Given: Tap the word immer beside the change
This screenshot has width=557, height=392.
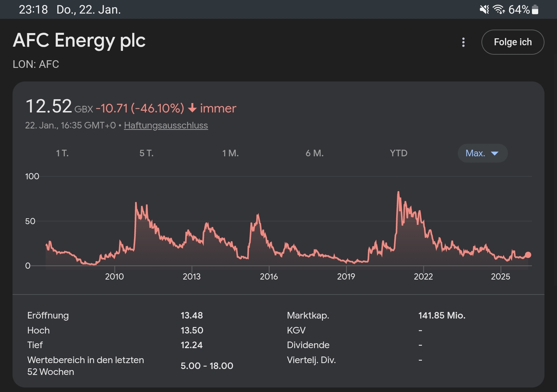Looking at the screenshot, I should coord(218,108).
